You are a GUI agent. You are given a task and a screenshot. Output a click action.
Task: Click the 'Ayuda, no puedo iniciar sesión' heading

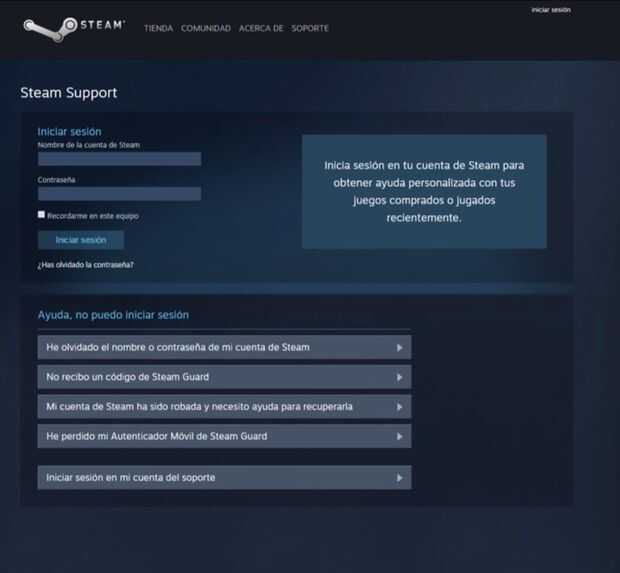(x=113, y=315)
